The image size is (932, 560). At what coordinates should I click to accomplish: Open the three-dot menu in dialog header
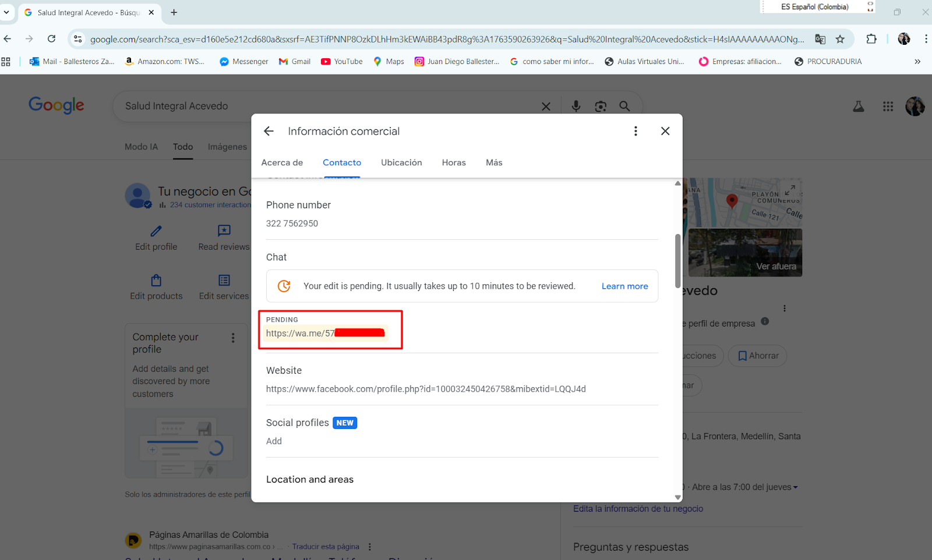tap(636, 132)
